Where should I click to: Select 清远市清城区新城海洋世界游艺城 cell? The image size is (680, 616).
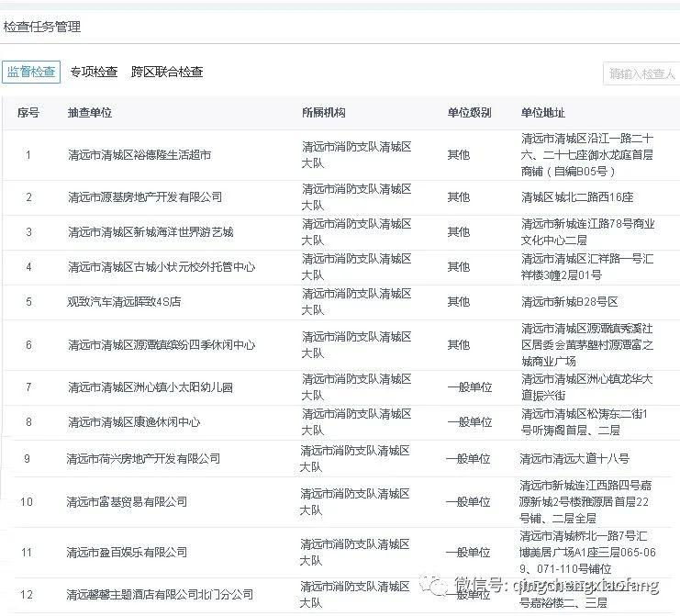point(150,232)
